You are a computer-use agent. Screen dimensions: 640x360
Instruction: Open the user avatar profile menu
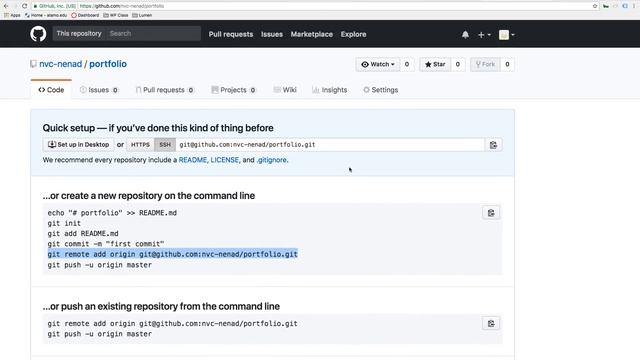pos(507,35)
